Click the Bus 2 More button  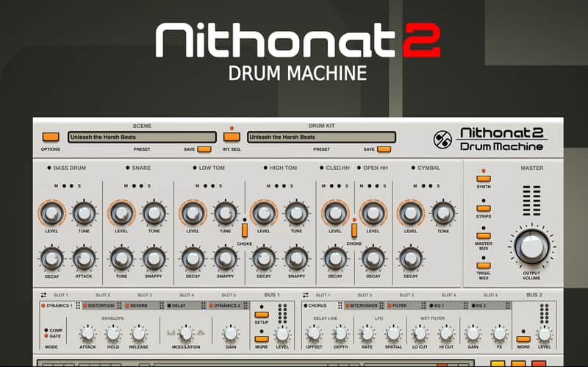pyautogui.click(x=523, y=339)
